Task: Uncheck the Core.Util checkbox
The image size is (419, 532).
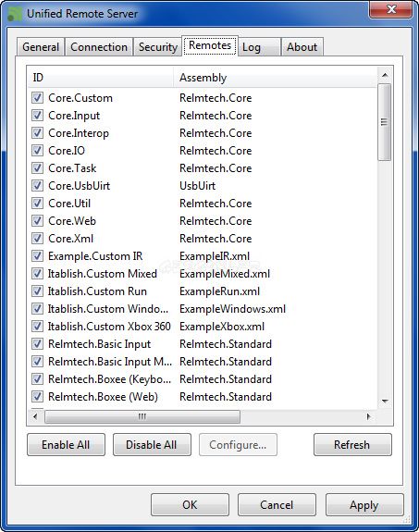Action: point(37,204)
